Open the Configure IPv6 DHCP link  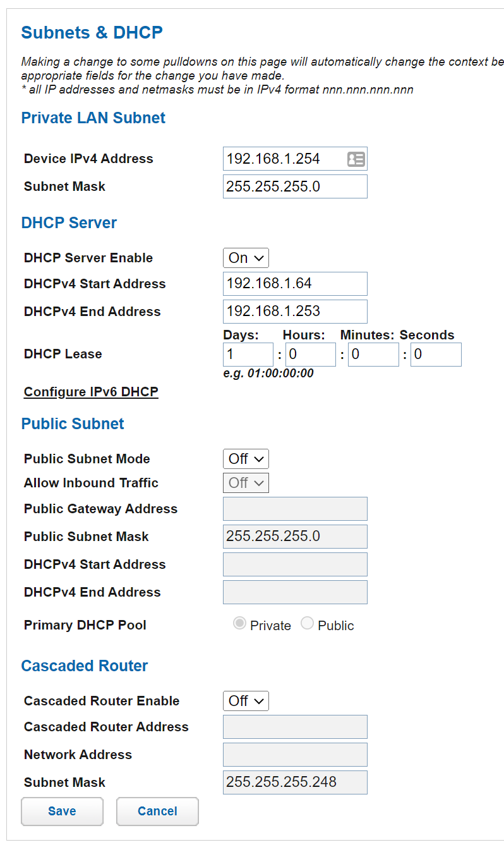[91, 392]
